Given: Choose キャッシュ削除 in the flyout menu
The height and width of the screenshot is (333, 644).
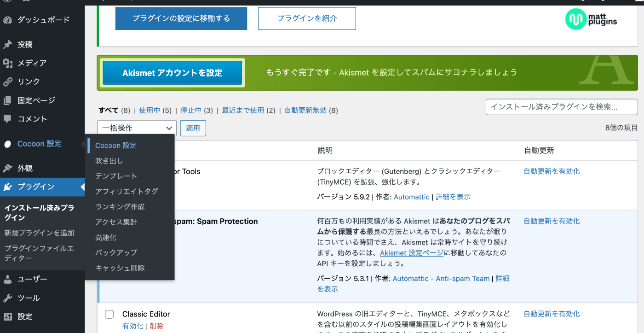Looking at the screenshot, I should pyautogui.click(x=120, y=268).
